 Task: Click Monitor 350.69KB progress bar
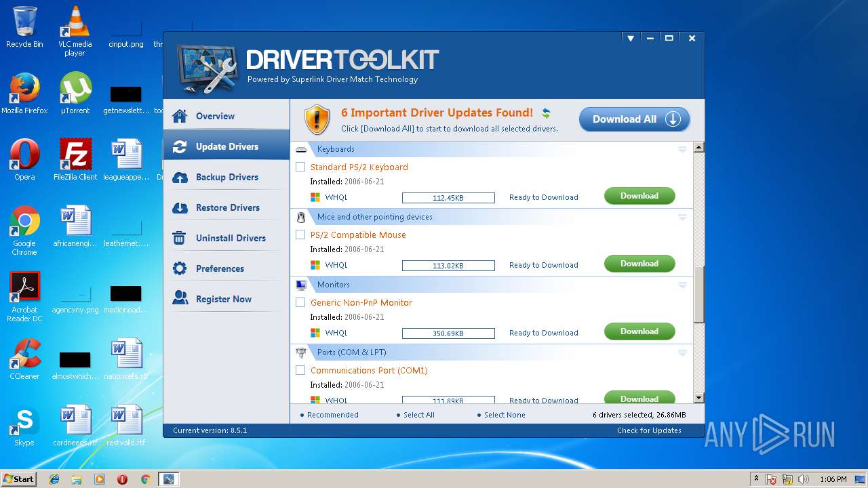(448, 333)
